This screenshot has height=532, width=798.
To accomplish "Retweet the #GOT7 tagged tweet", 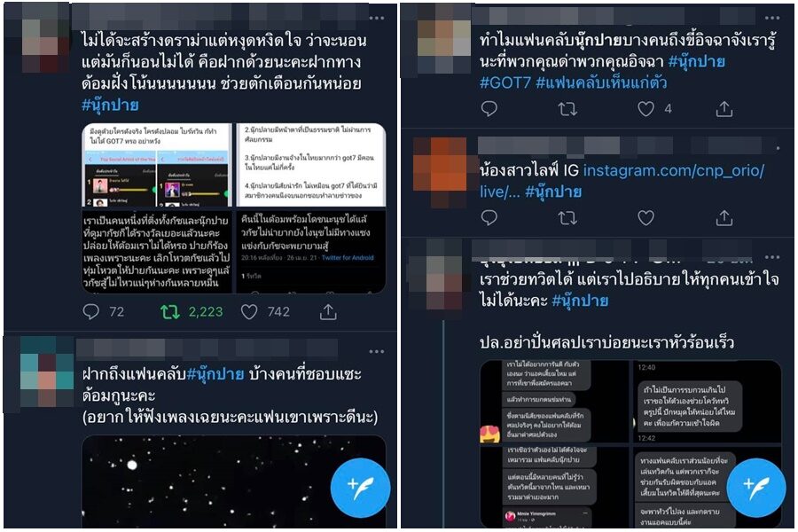I will pyautogui.click(x=567, y=108).
